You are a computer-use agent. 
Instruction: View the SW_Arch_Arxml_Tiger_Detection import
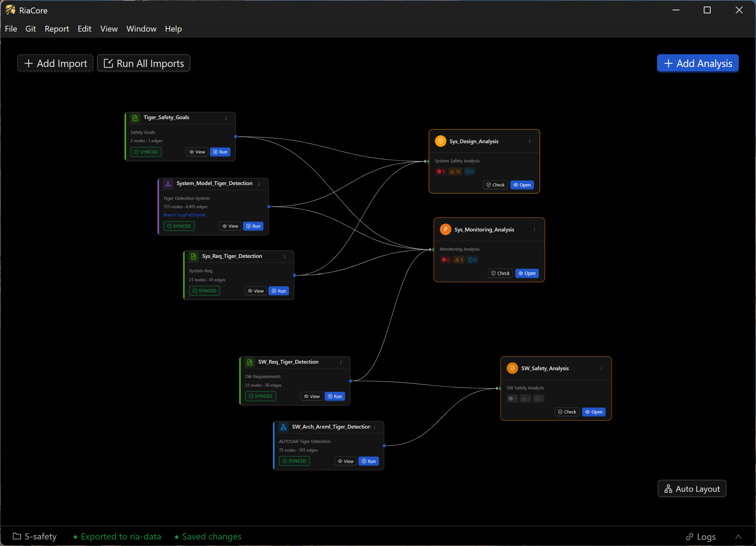(346, 461)
